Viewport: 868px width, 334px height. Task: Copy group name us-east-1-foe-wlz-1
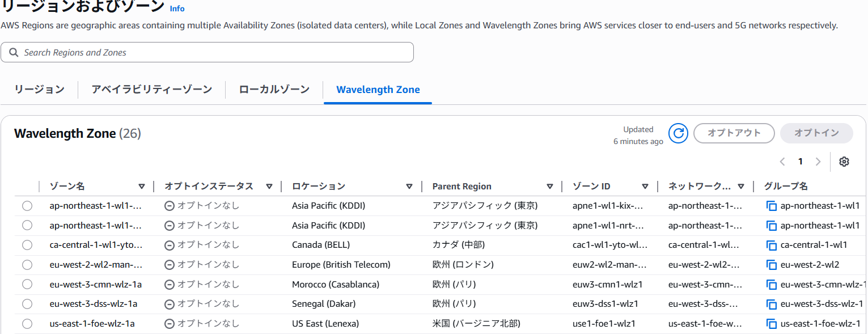pyautogui.click(x=771, y=324)
